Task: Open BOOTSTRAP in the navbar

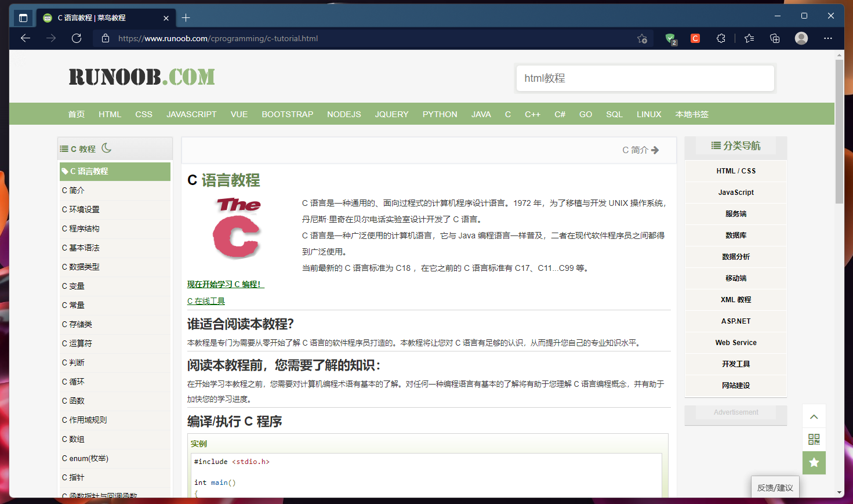Action: tap(287, 114)
